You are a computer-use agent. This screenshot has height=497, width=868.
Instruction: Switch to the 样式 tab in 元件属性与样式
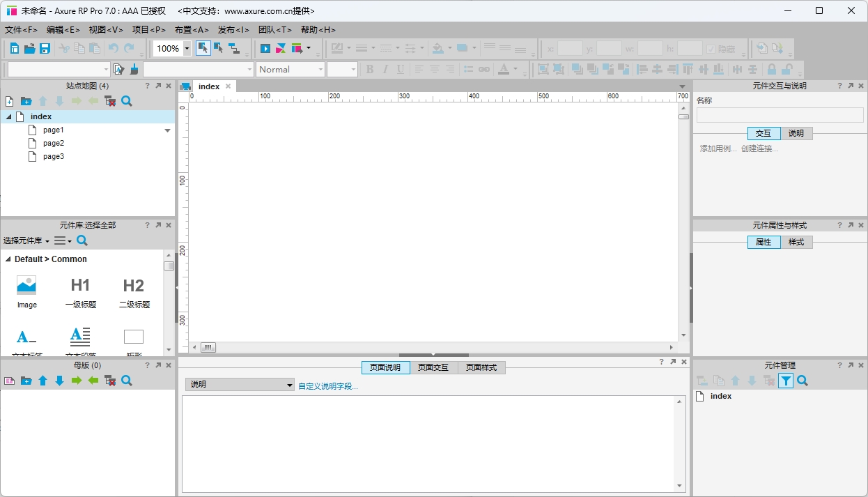click(x=796, y=242)
